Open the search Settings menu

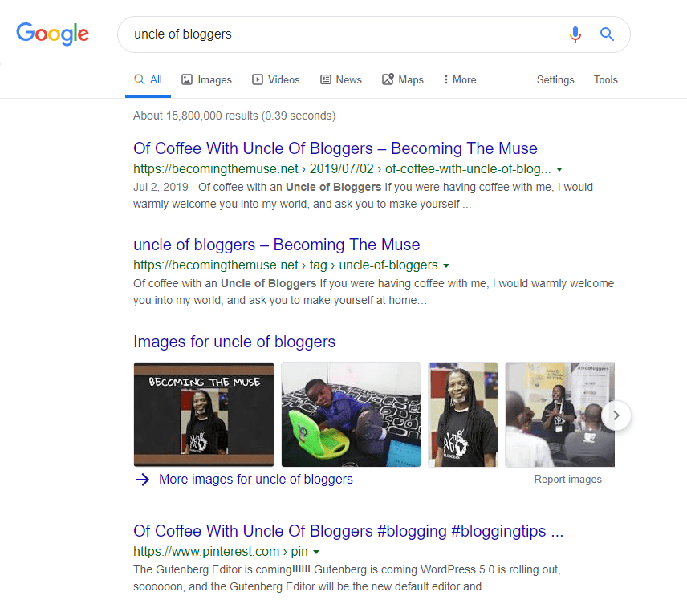tap(555, 79)
